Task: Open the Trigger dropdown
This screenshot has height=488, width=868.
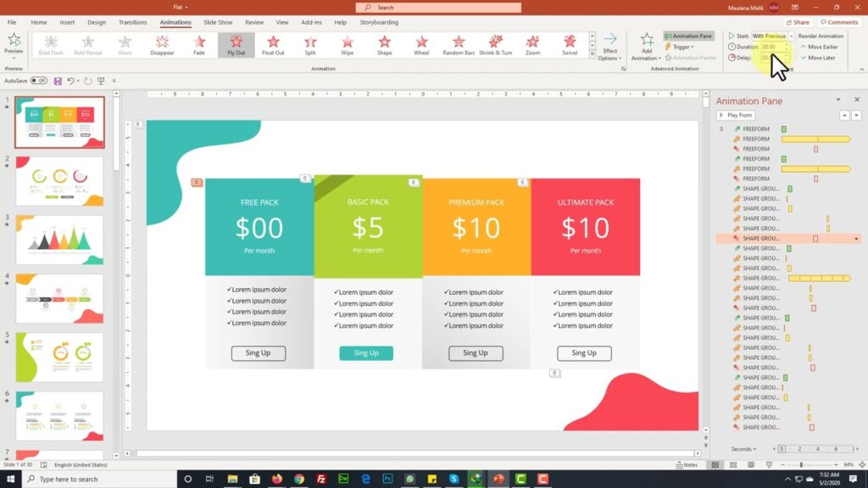Action: click(x=680, y=47)
